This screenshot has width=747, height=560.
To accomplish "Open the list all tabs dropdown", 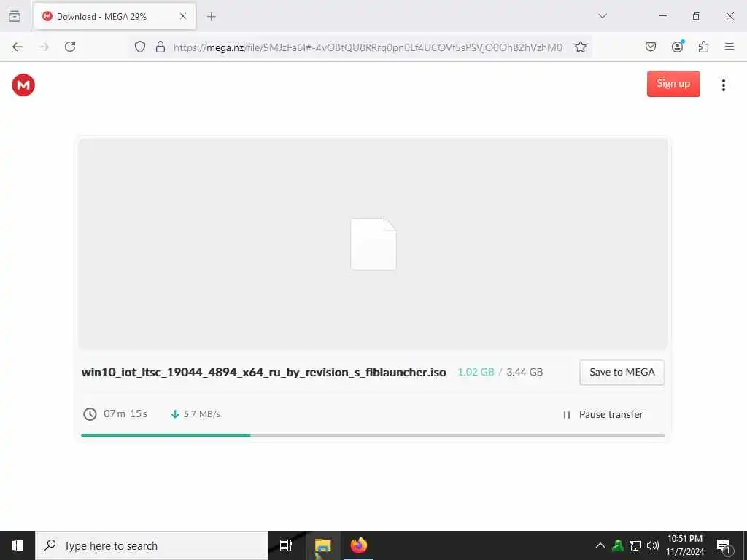I will pyautogui.click(x=602, y=16).
